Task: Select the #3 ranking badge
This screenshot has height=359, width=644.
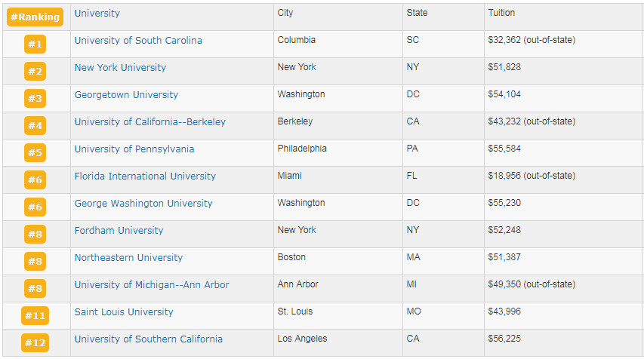Action: 35,99
